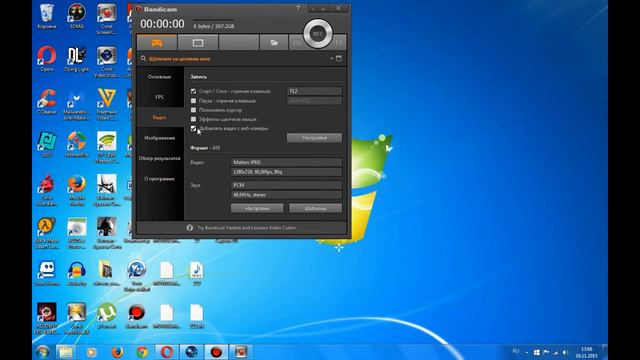
Task: Open Google Chrome from the taskbar
Action: click(142, 352)
